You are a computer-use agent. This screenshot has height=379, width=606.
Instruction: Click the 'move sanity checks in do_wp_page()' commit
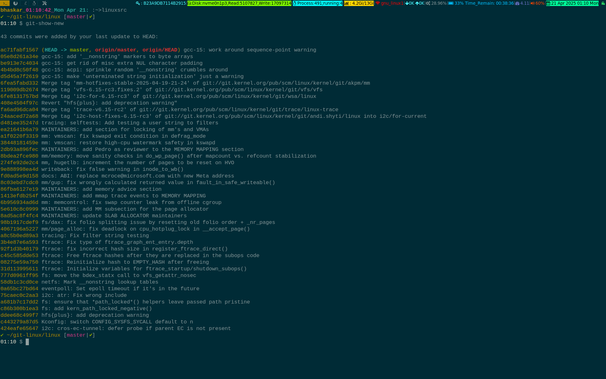pos(158,156)
